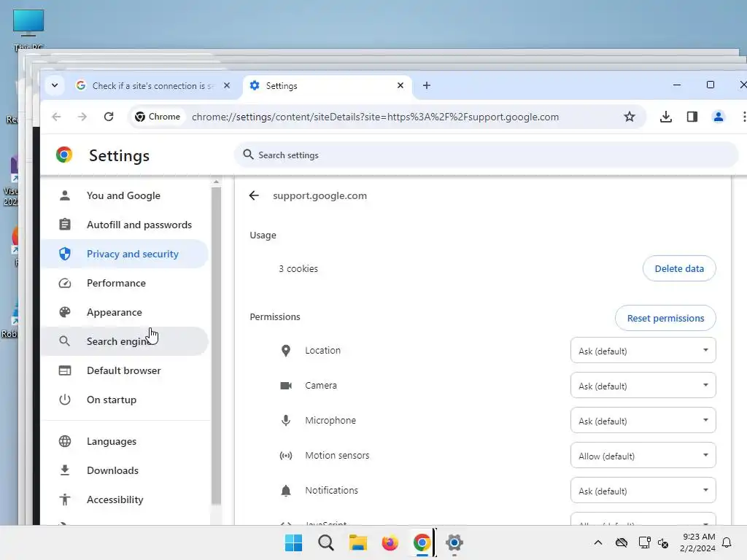Viewport: 747px width, 560px height.
Task: Open Privacy and security settings
Action: 124,254
